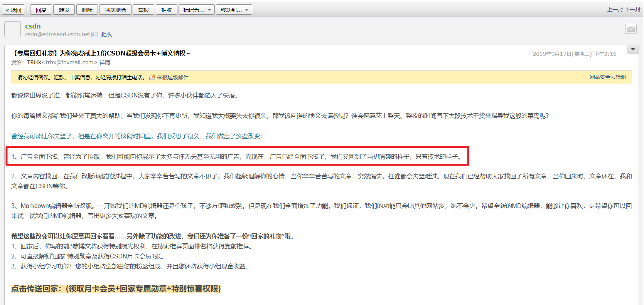Click the 点击传送回家 link text
Viewport: 644px width, 305px height.
click(x=116, y=288)
